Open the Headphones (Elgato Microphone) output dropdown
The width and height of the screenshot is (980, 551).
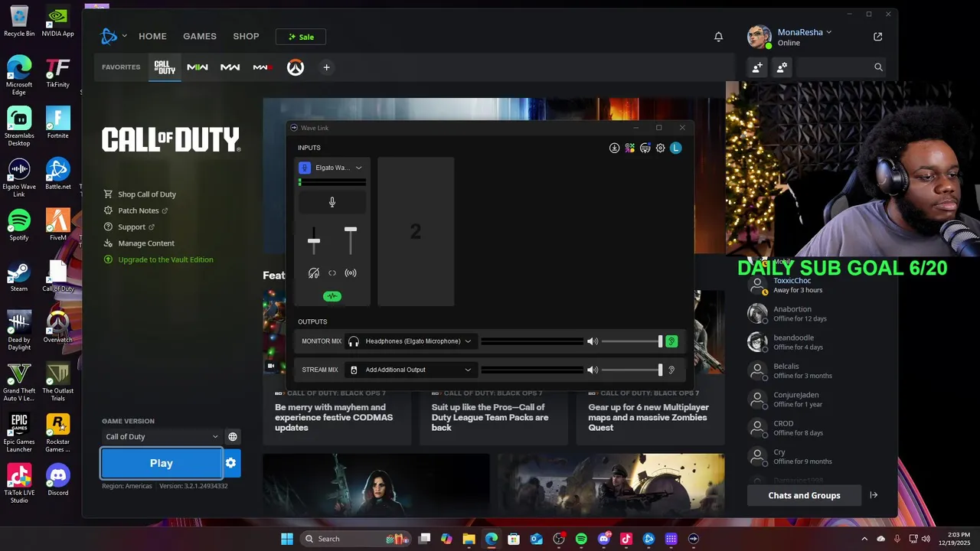pyautogui.click(x=410, y=341)
